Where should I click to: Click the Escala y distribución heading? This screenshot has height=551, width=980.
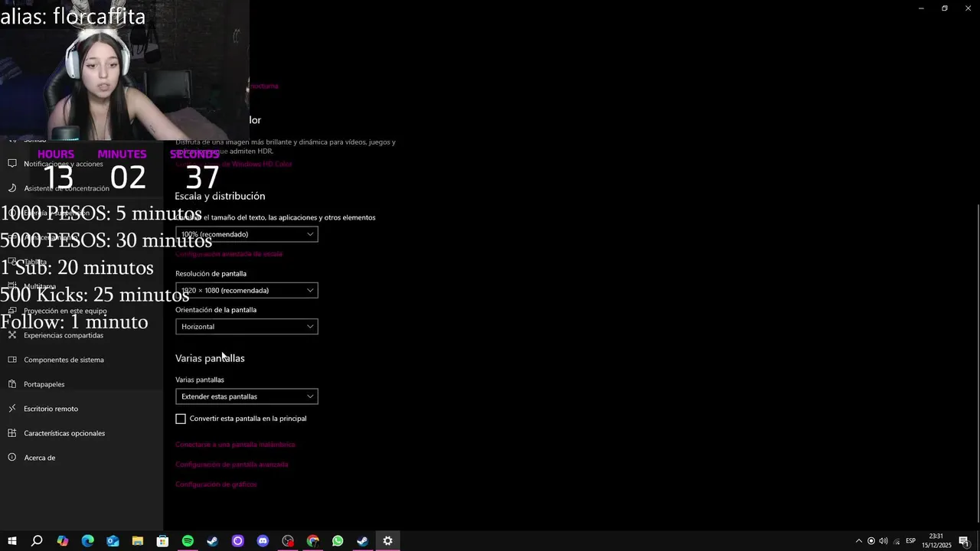[x=220, y=196]
